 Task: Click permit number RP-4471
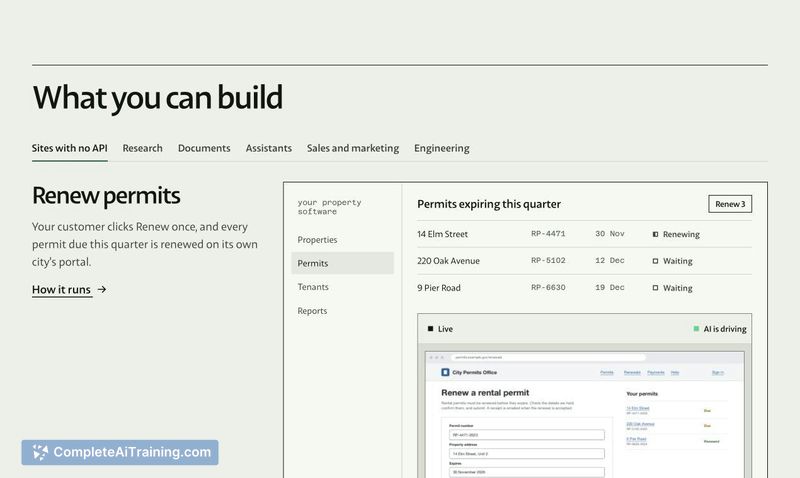point(548,234)
